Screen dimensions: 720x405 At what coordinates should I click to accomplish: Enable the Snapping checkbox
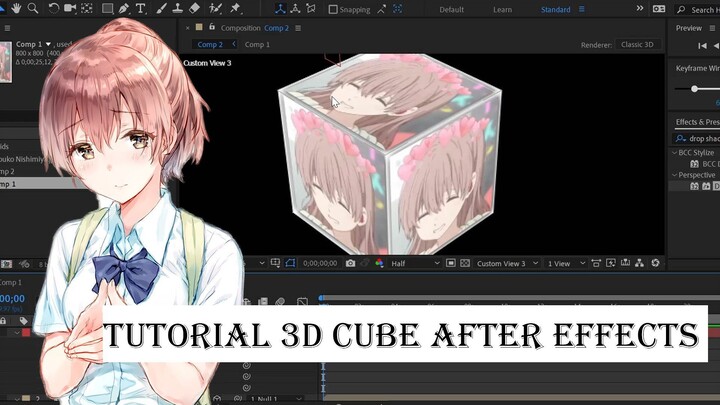point(333,9)
